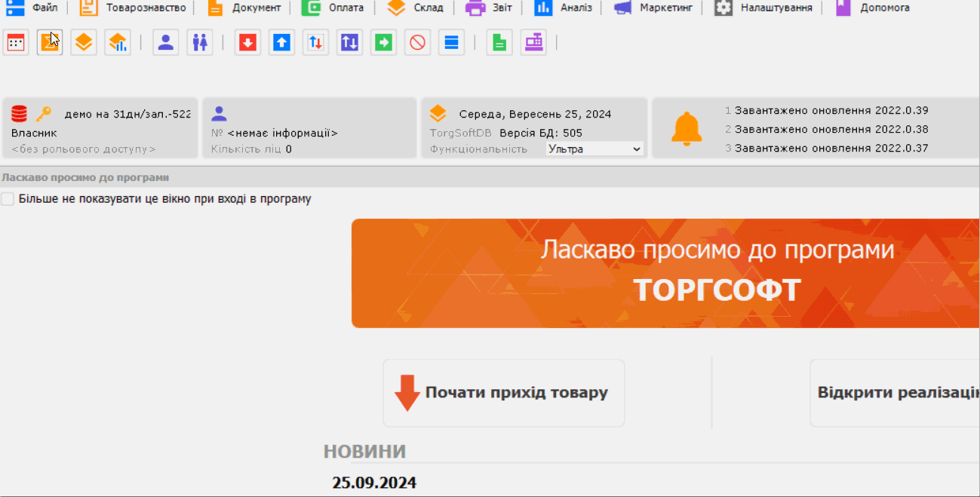Click the red prohibition circle icon
Viewport: 980px width, 497px height.
click(x=417, y=43)
